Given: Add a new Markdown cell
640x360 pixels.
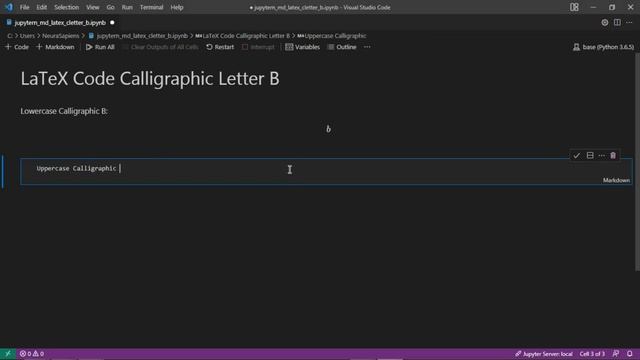Looking at the screenshot, I should point(56,47).
